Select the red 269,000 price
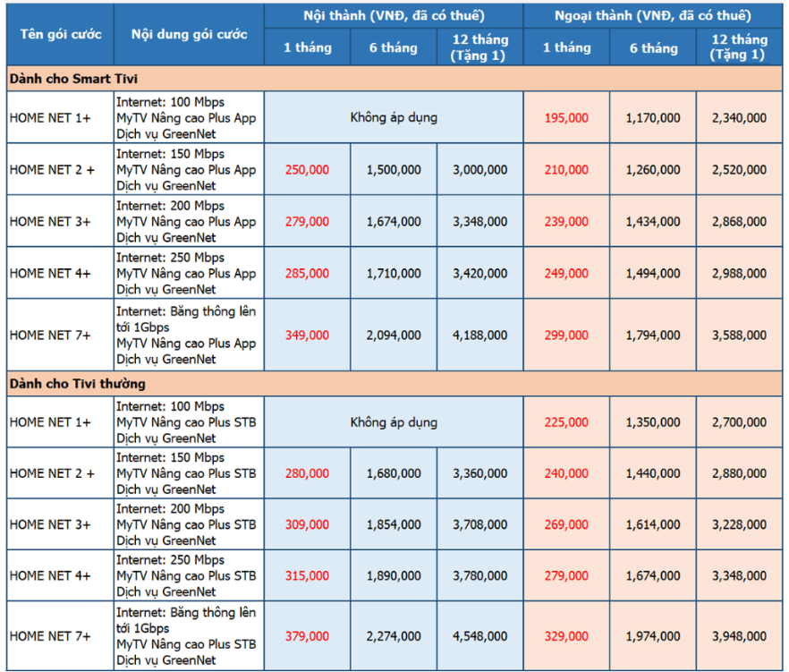Viewport: 789px width, 672px height. click(x=566, y=524)
